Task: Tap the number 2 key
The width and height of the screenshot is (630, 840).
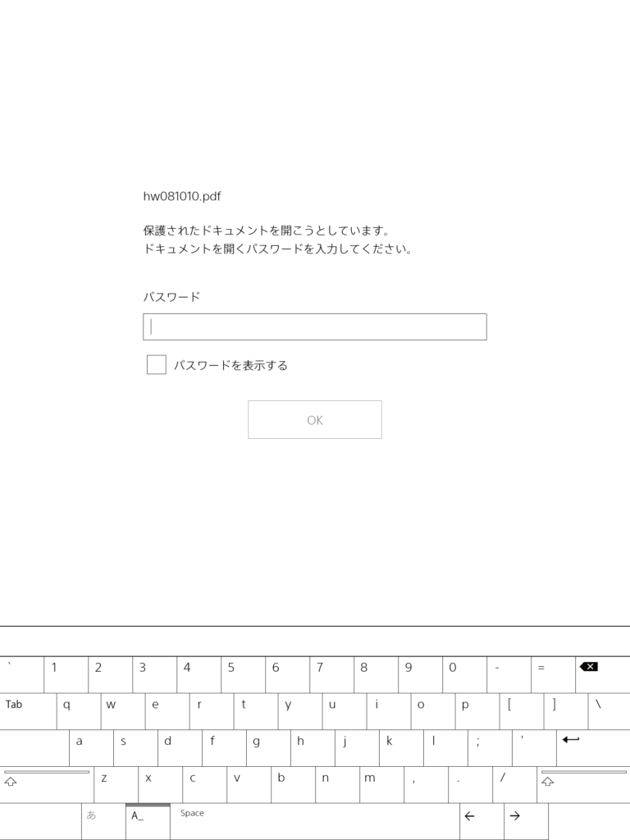Action: pyautogui.click(x=111, y=674)
